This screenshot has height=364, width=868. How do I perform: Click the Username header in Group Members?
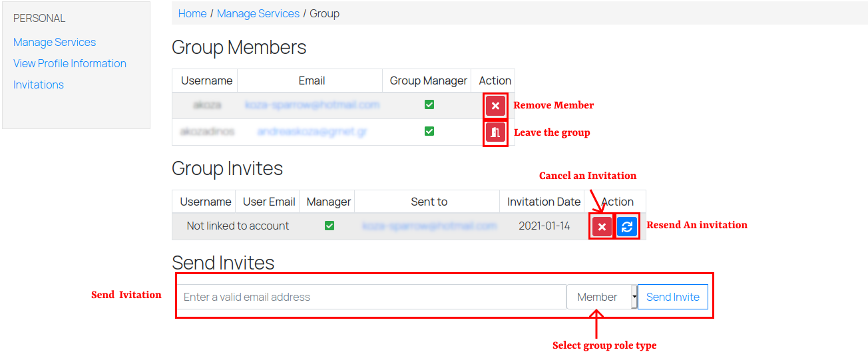tap(206, 81)
